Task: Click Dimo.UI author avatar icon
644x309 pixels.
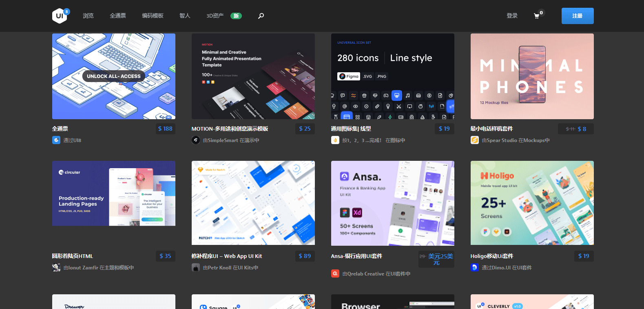Action: 475,267
